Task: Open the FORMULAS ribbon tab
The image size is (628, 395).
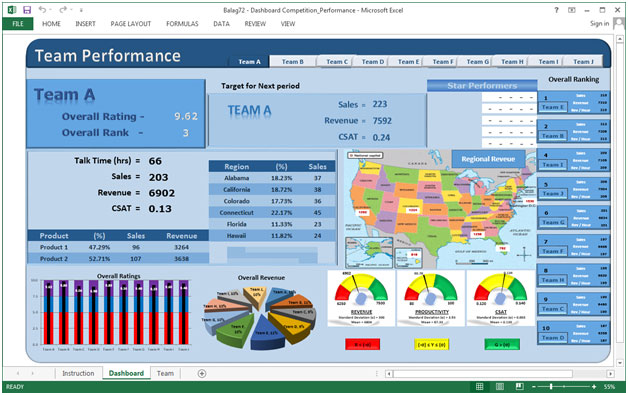Action: point(182,24)
